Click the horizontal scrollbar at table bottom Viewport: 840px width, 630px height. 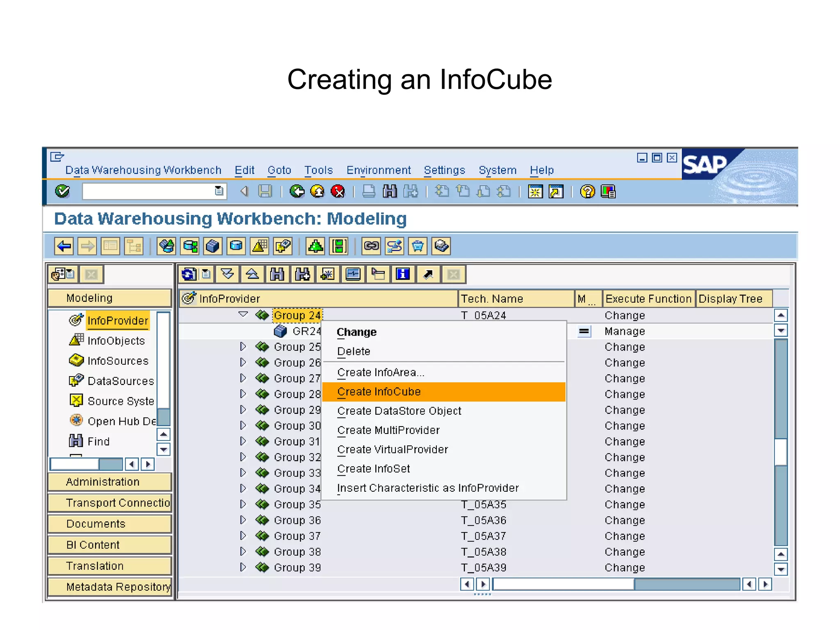(615, 584)
